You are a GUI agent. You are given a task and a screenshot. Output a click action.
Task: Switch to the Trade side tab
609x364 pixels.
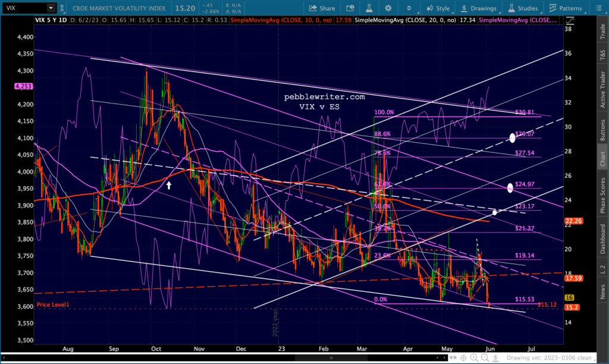click(x=603, y=32)
